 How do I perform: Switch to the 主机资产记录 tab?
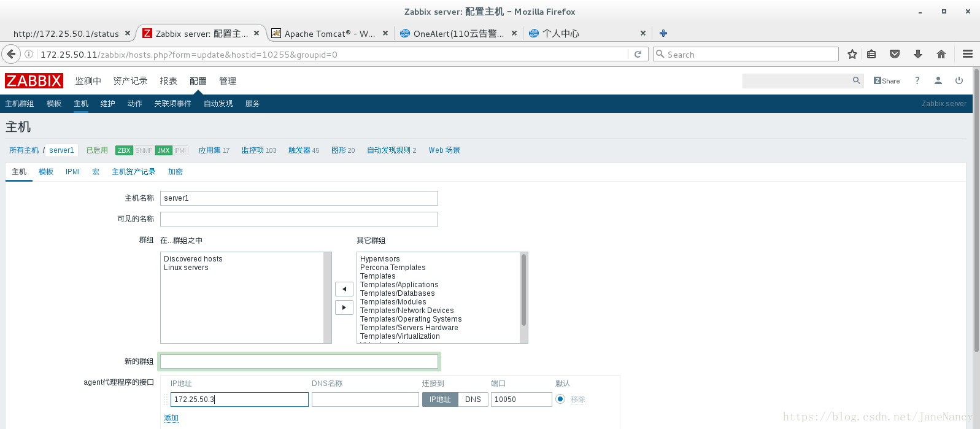[x=134, y=172]
